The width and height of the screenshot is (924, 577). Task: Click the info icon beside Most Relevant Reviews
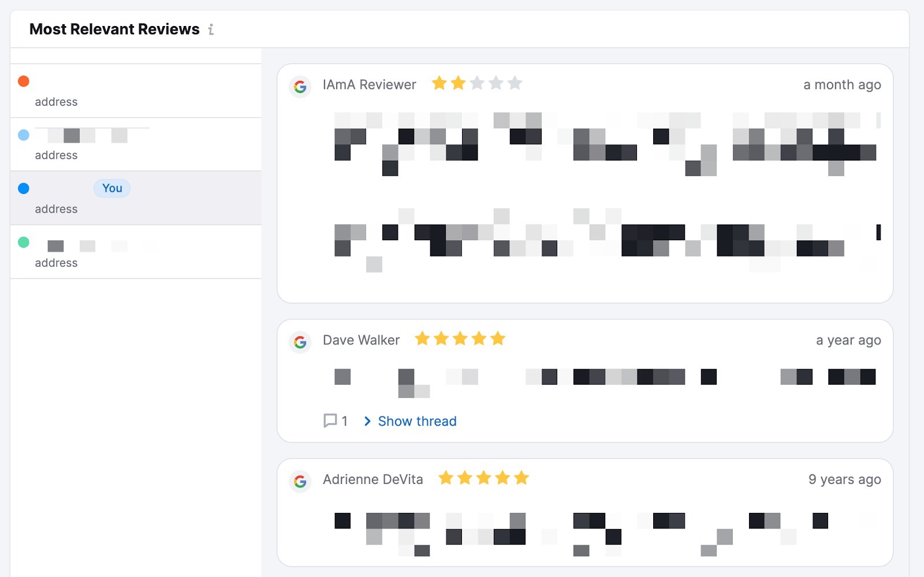(x=211, y=29)
